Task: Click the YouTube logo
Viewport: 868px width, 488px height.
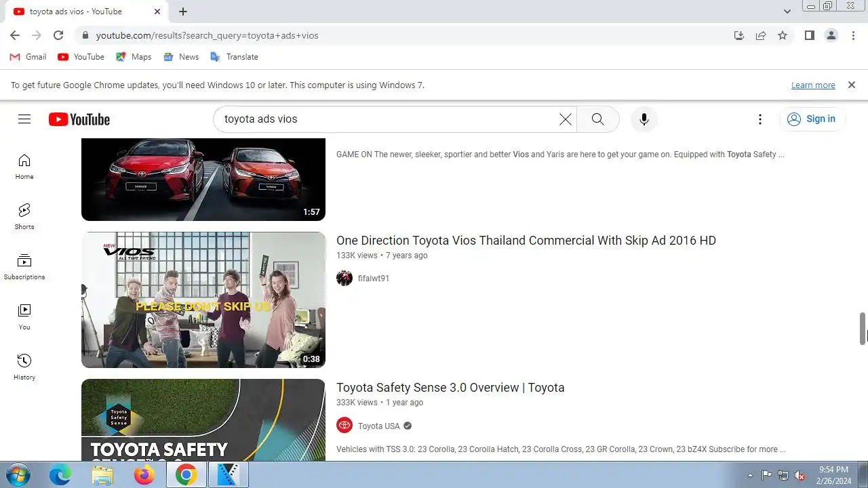Action: coord(79,119)
